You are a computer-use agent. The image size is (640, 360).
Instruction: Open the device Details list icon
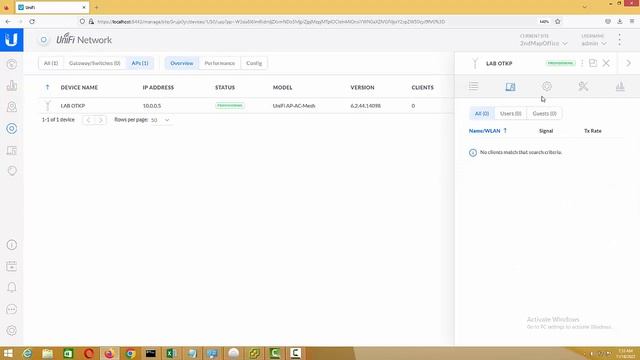473,86
